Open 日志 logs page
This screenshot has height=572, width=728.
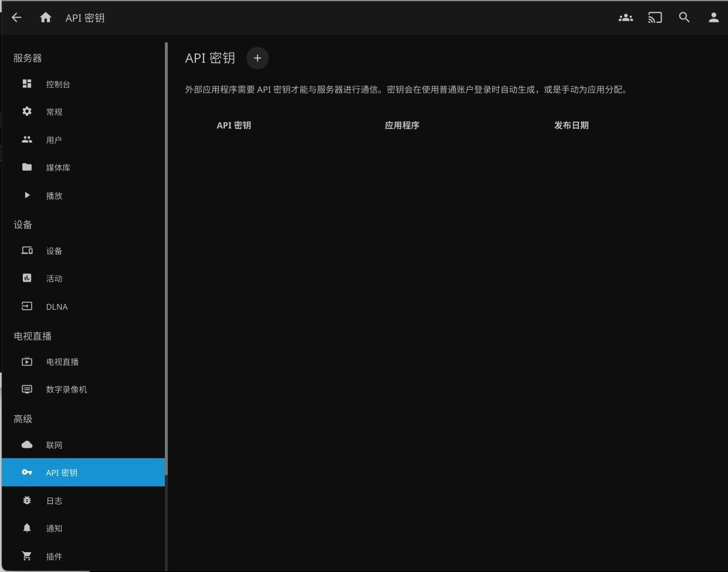point(83,500)
